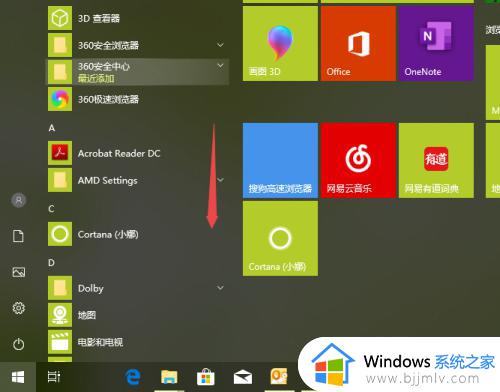Open Documents from the Start sidebar
The height and width of the screenshot is (392, 500).
[18, 236]
